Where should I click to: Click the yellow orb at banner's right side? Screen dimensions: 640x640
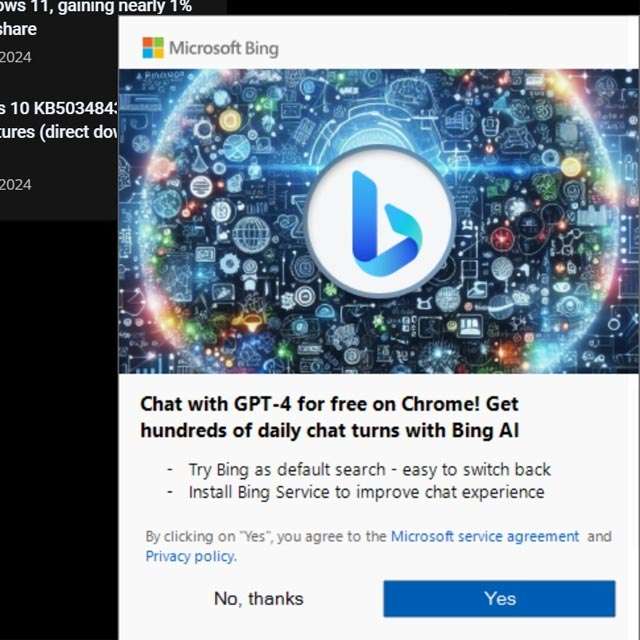(571, 167)
